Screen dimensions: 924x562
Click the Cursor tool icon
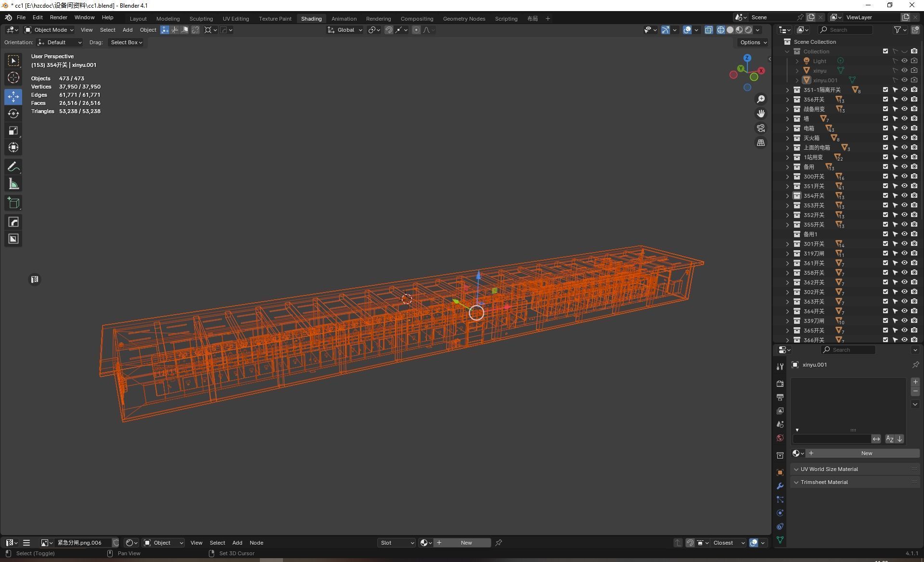[x=13, y=77]
